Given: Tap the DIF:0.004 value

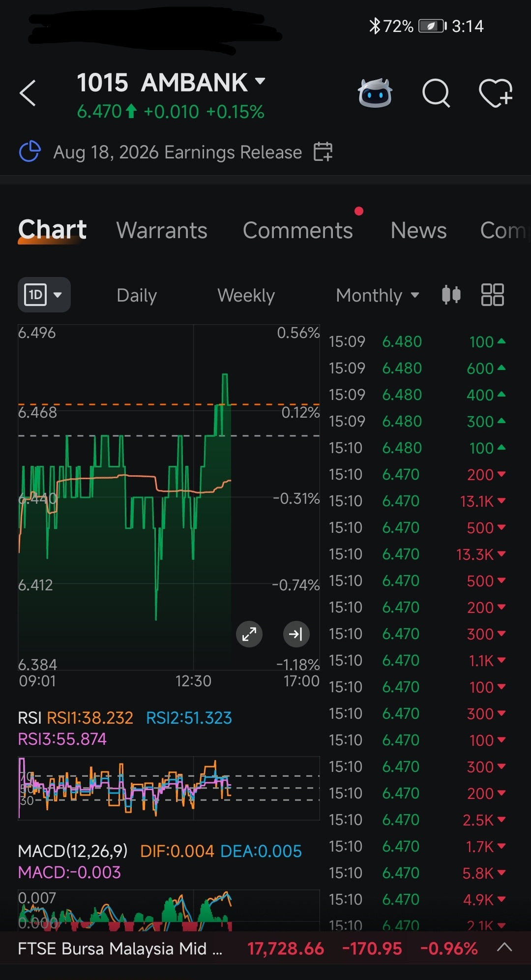Looking at the screenshot, I should click(x=177, y=851).
